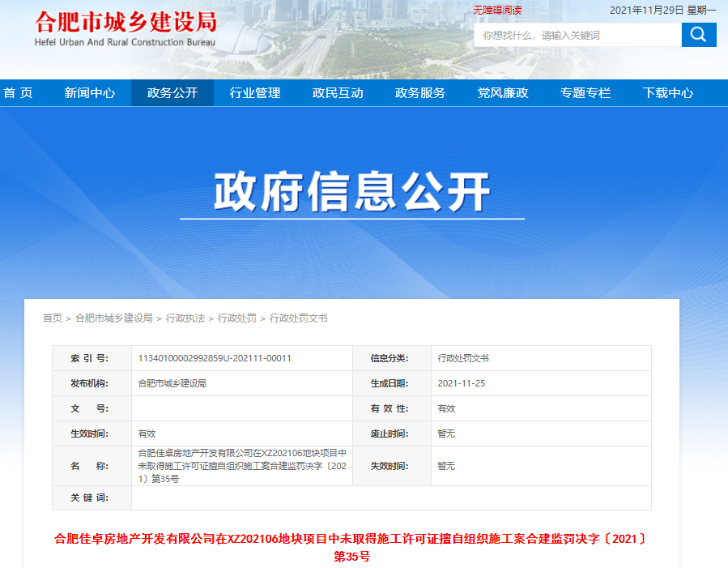Viewport: 728px width, 568px height.
Task: Select the 政务公开 nav item
Action: click(172, 93)
